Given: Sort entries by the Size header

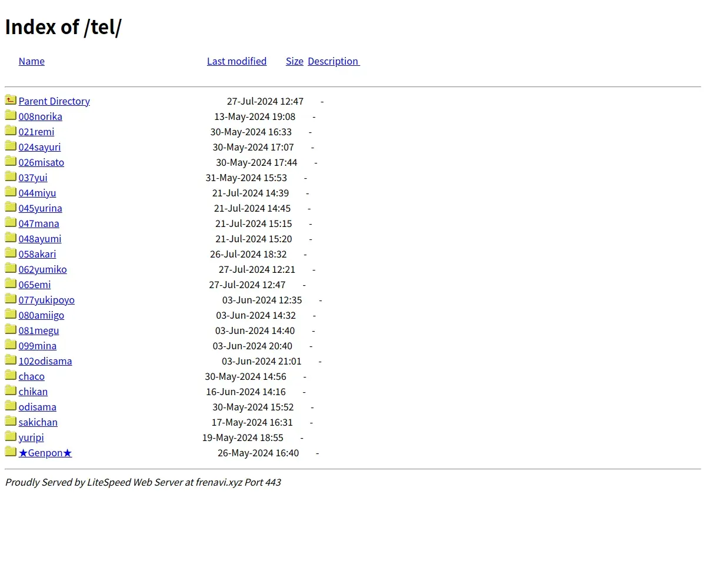Looking at the screenshot, I should click(x=294, y=61).
